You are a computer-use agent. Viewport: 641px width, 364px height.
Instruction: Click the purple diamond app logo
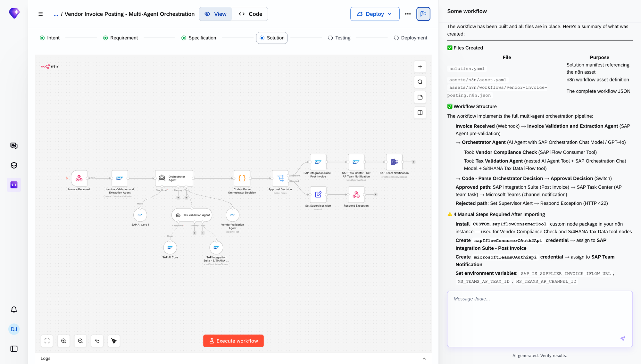coord(14,13)
